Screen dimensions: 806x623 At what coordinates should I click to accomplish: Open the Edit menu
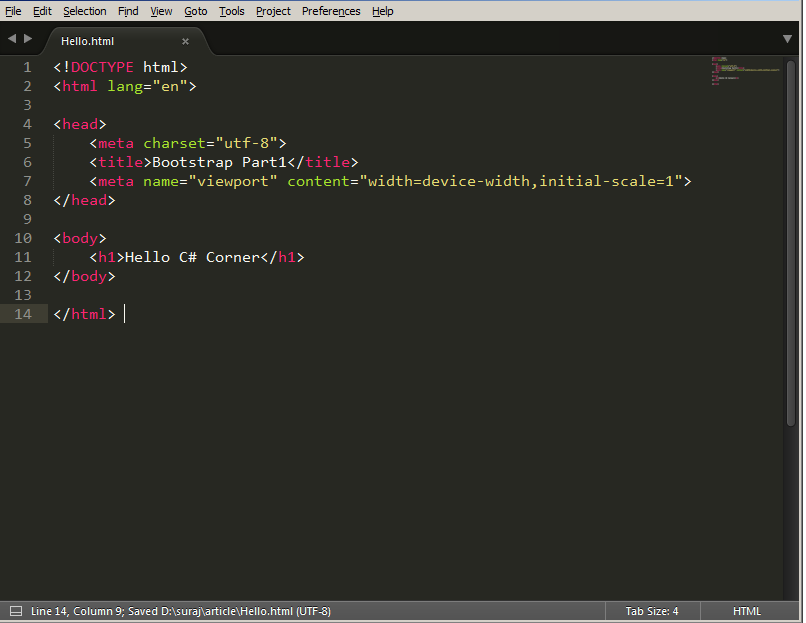(42, 11)
